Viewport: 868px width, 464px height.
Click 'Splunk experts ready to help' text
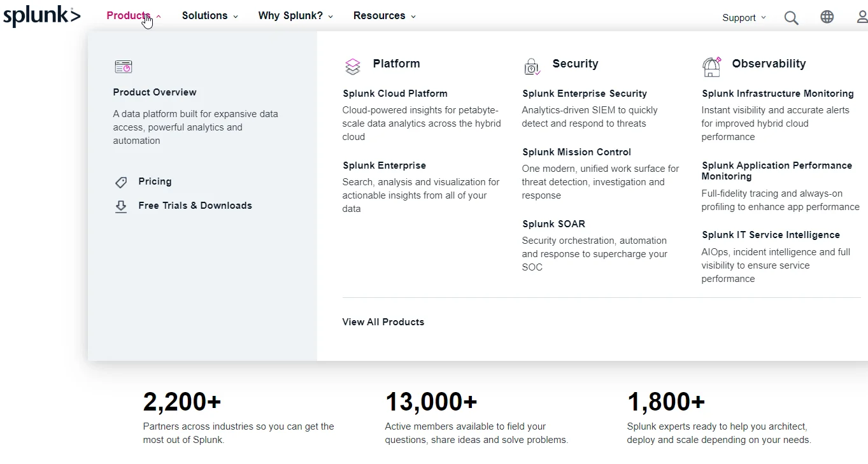point(719,433)
